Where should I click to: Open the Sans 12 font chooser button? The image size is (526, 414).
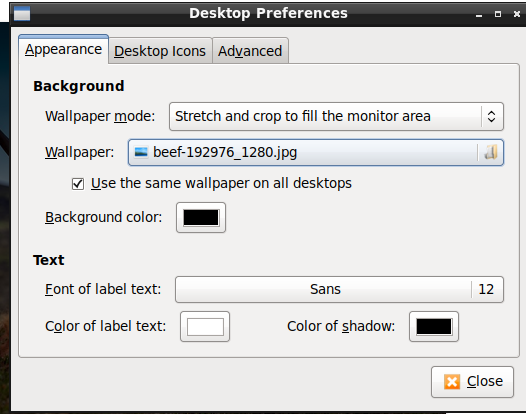point(339,289)
